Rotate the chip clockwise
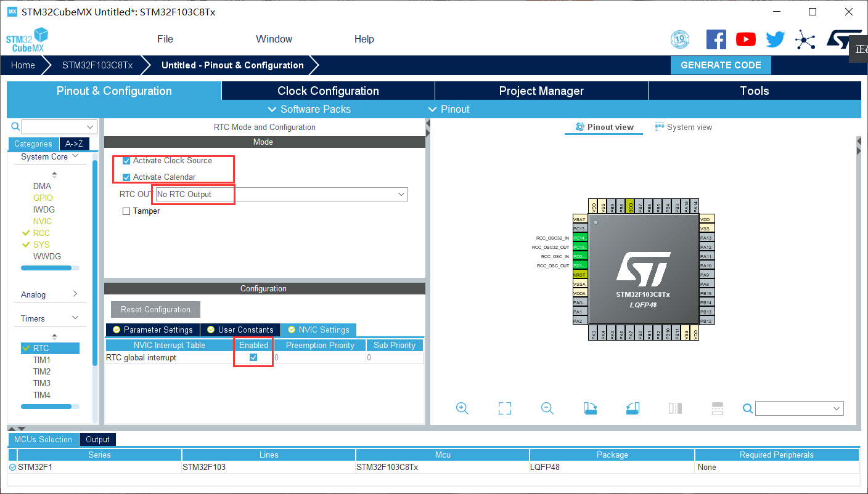This screenshot has width=868, height=494. [x=590, y=408]
